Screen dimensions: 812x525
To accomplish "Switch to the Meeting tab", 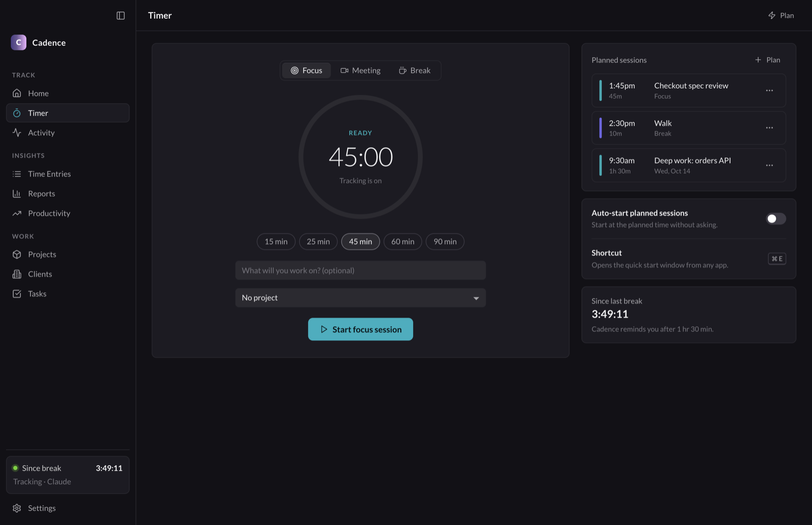I will click(360, 71).
